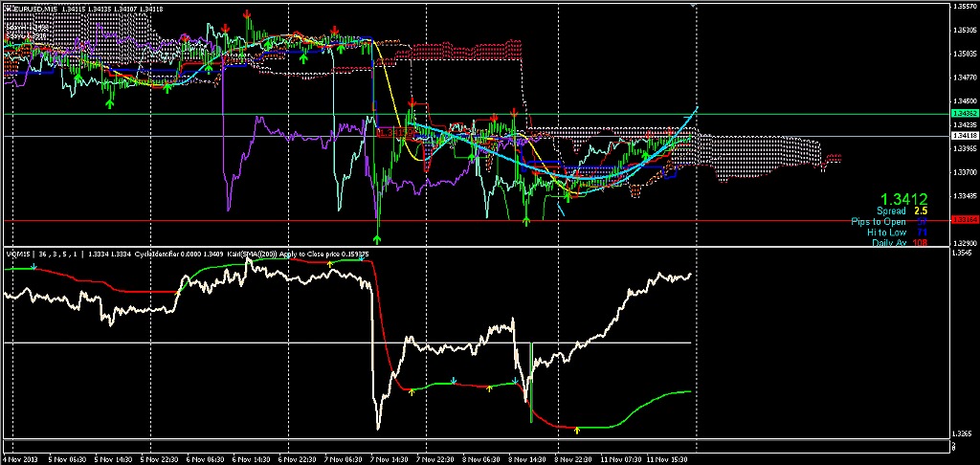Click the 4 Nov 2013 date label
980x465 pixels.
(x=19, y=458)
